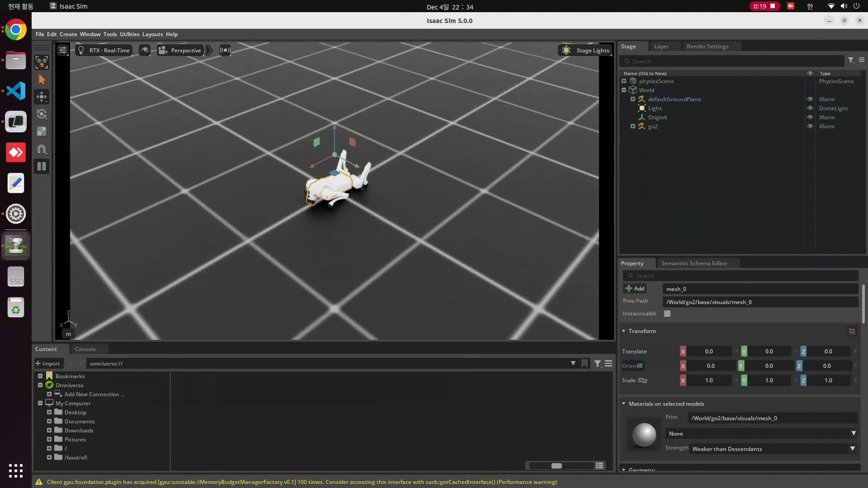Viewport: 868px width, 488px height.
Task: Toggle visibility of defaultGroundPlane
Action: point(810,99)
